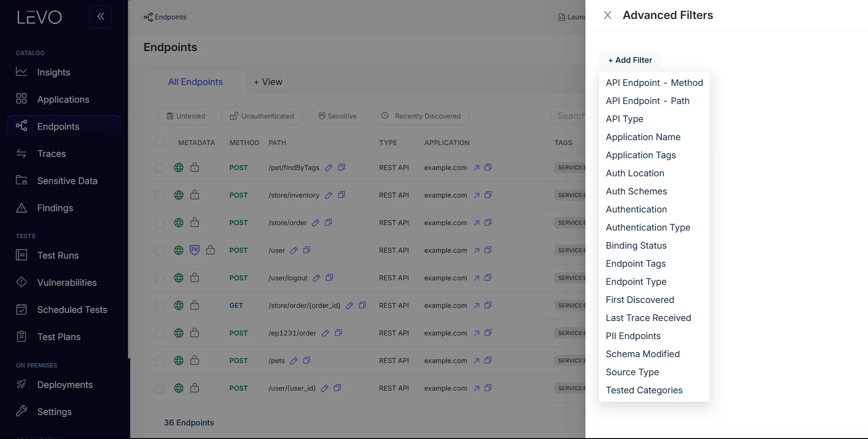Open Insights from the catalog sidebar
This screenshot has height=439, width=868.
[x=53, y=72]
